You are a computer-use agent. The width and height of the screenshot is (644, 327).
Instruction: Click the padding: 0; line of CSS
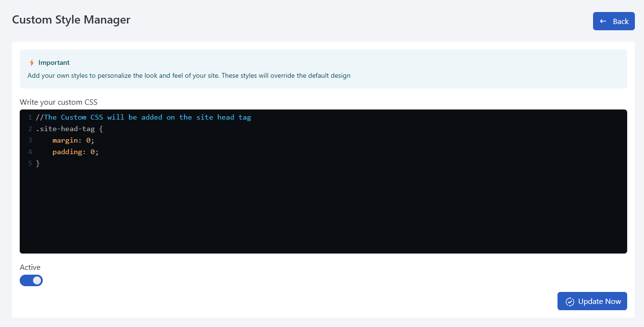[x=75, y=151]
